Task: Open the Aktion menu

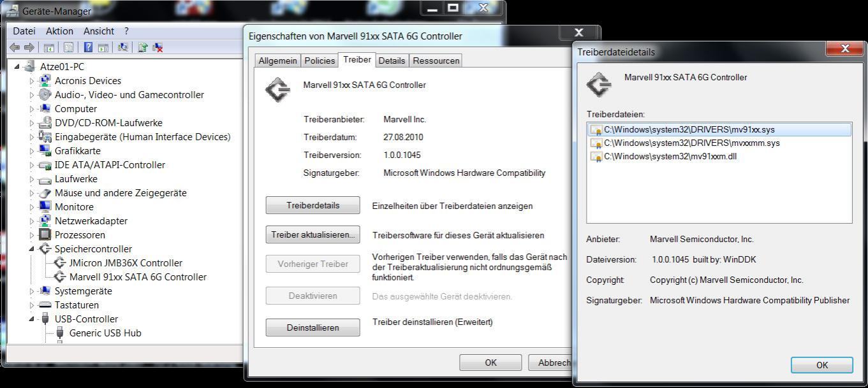Action: [59, 31]
